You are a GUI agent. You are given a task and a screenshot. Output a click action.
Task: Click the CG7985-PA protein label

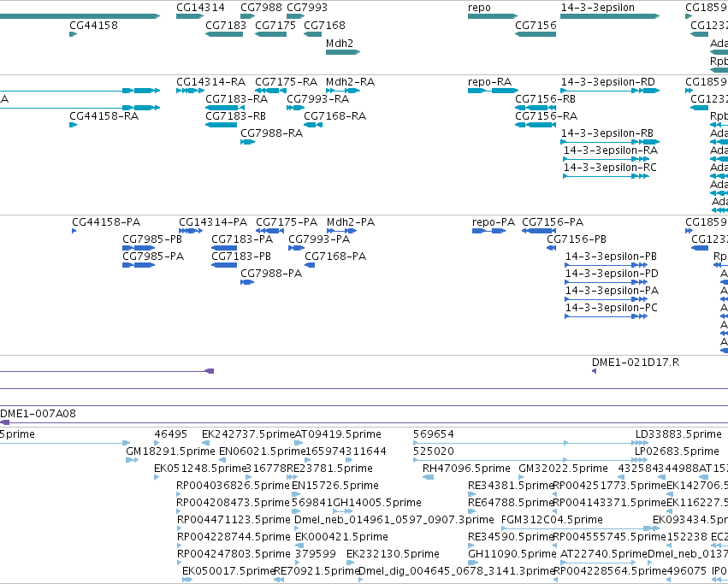[153, 257]
